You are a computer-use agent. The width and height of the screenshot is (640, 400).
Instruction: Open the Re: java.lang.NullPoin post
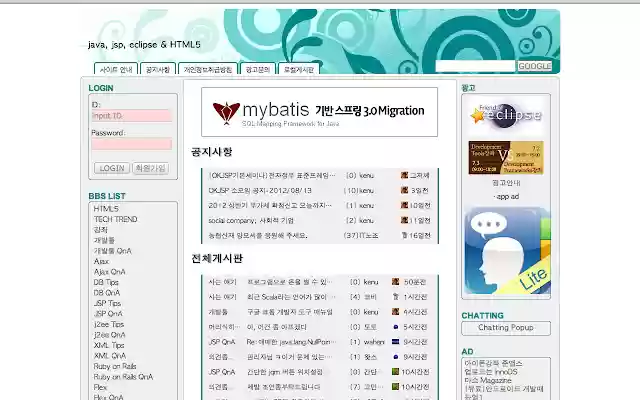(x=291, y=342)
